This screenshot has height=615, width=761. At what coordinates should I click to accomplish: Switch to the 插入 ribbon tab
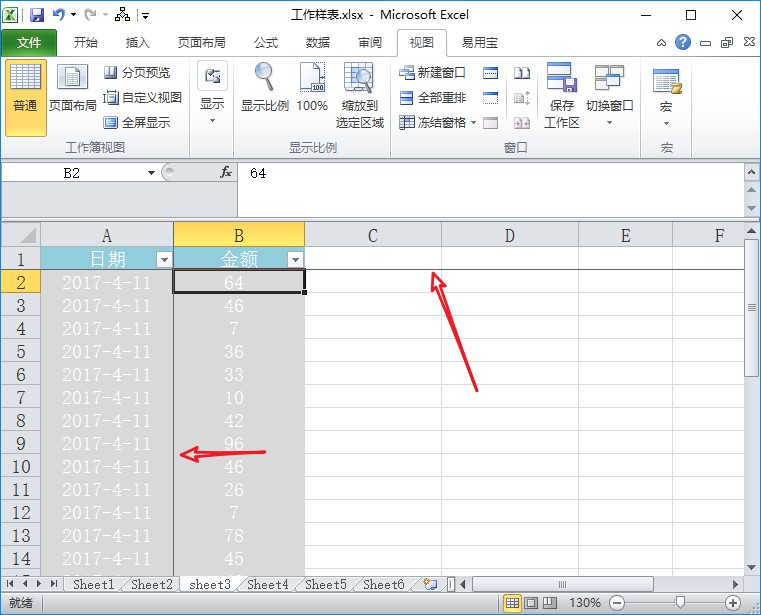point(137,43)
